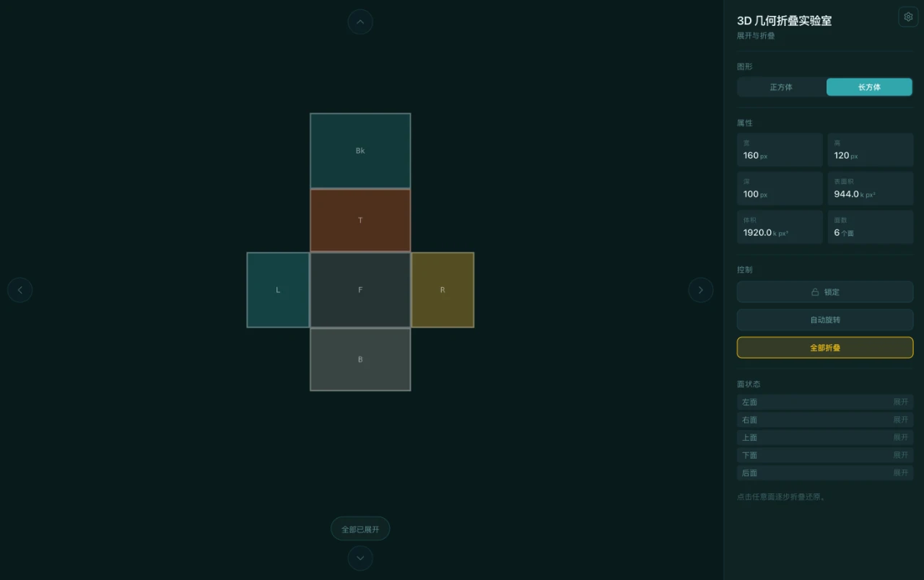
Task: Switch shape to 正方体
Action: (781, 87)
